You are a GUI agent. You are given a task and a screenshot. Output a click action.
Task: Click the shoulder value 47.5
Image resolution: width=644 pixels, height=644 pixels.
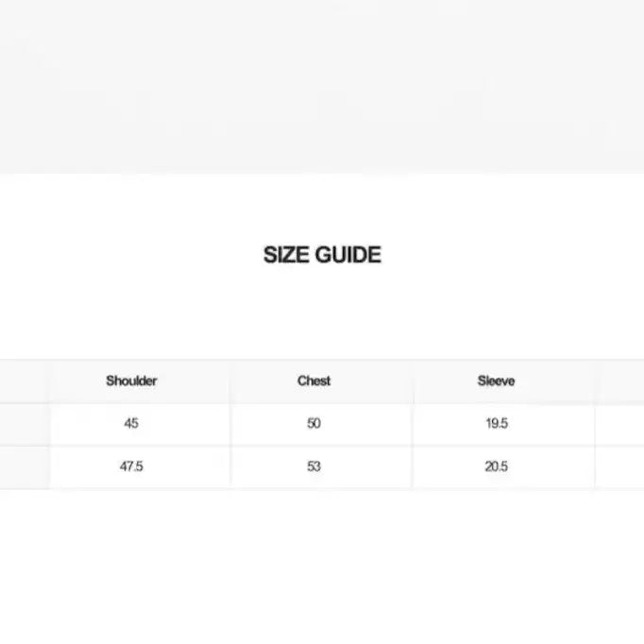pos(131,466)
